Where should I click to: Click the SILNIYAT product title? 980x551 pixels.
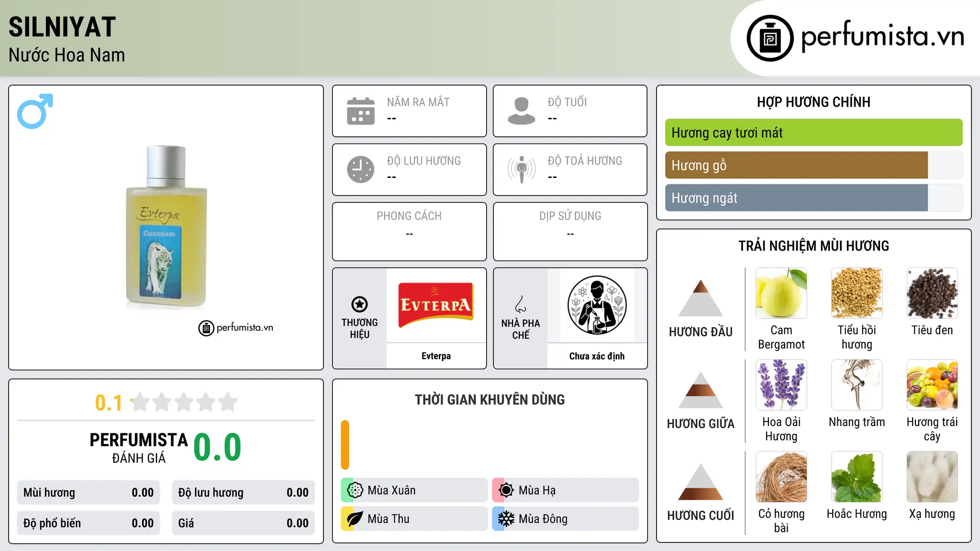(62, 27)
